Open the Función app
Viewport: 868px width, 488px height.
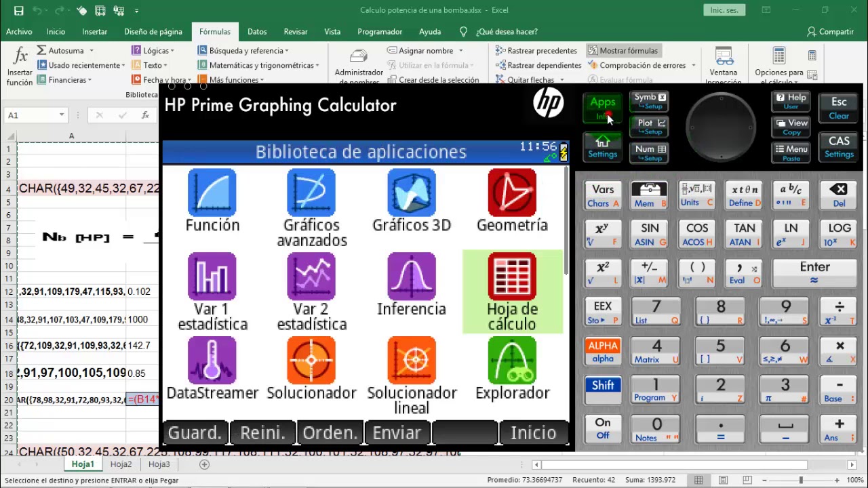point(212,201)
